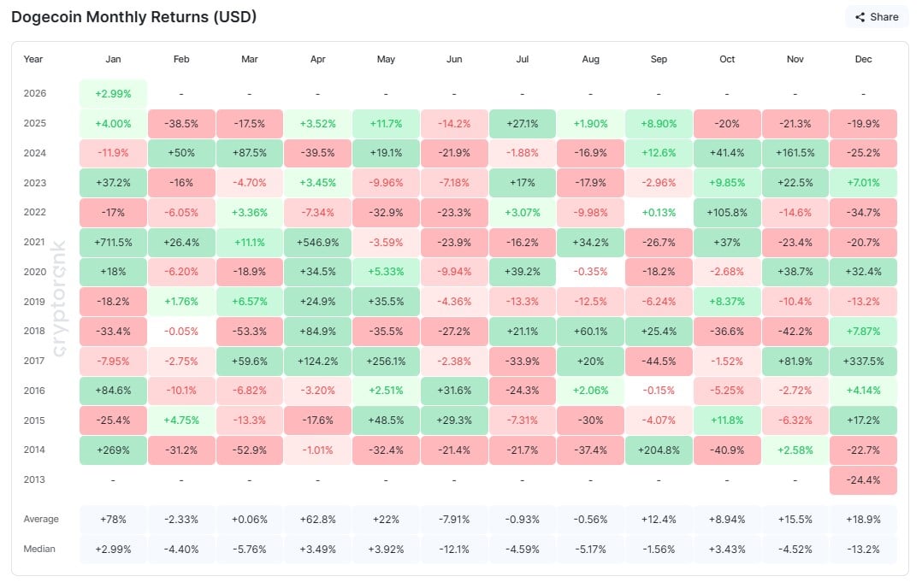Click the +269% January 2014 cell
This screenshot has height=588, width=922.
[113, 450]
